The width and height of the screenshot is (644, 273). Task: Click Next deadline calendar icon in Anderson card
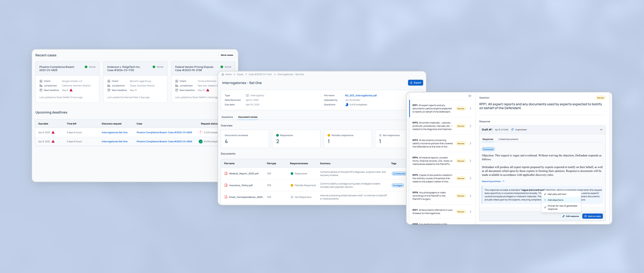[x=109, y=90]
